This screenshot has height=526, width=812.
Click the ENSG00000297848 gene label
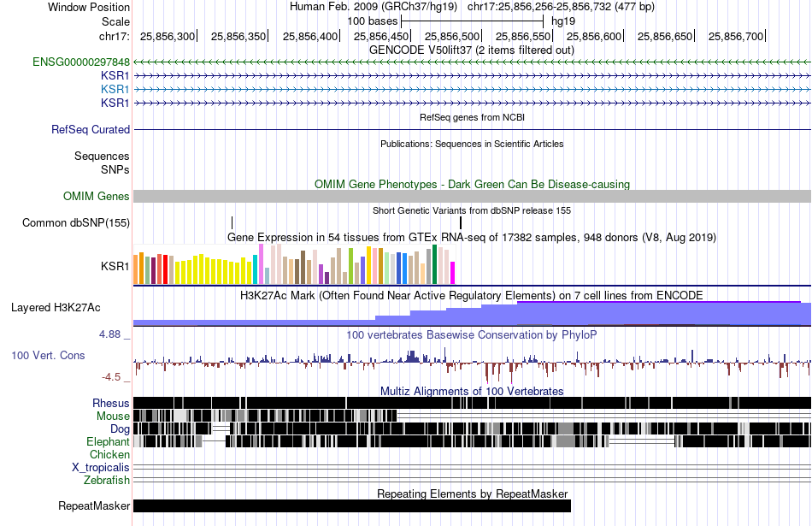point(81,62)
